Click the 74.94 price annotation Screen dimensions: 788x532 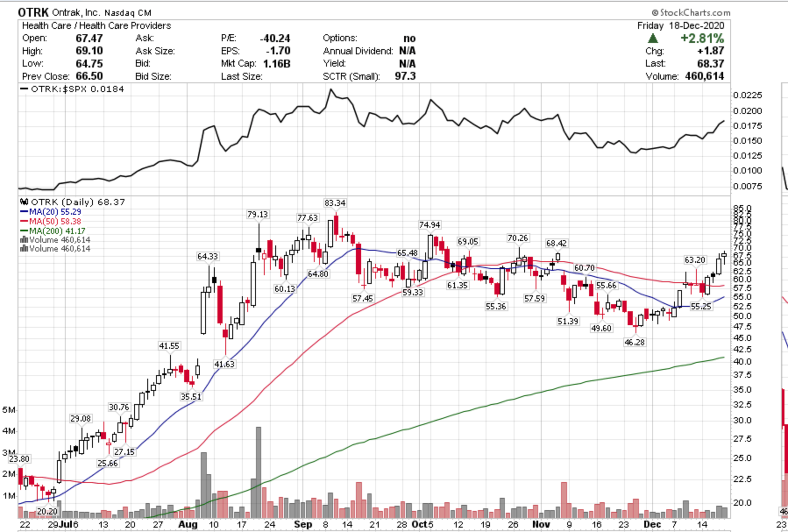[429, 225]
